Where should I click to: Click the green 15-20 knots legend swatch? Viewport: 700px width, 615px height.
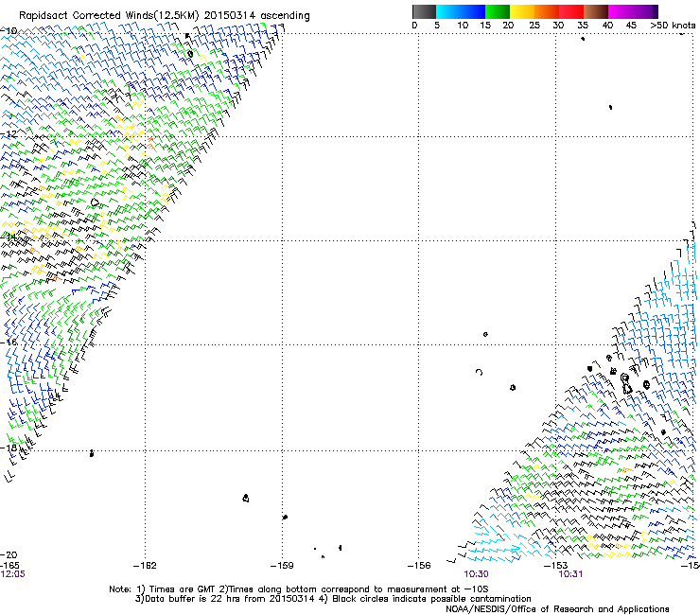click(x=498, y=11)
